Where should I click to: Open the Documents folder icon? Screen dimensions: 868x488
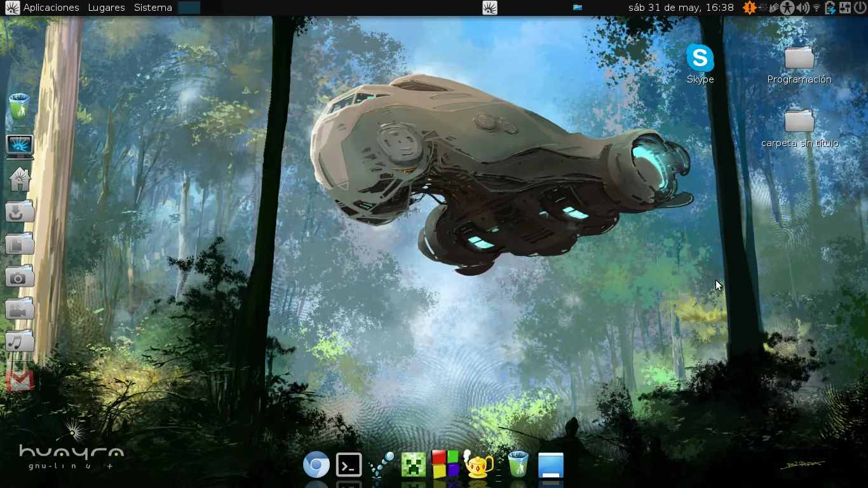click(x=20, y=244)
